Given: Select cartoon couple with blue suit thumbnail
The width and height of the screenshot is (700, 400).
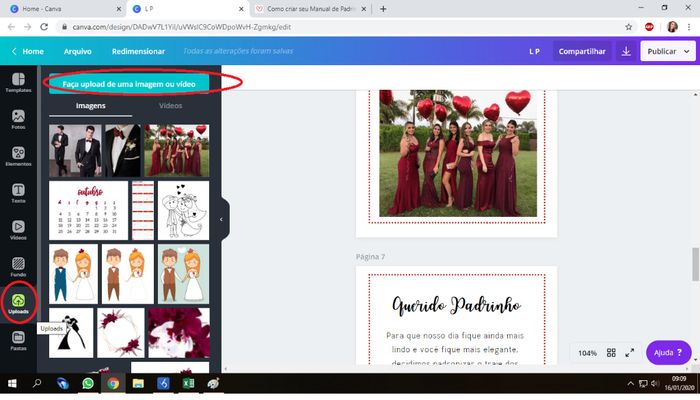Looking at the screenshot, I should click(x=73, y=274).
